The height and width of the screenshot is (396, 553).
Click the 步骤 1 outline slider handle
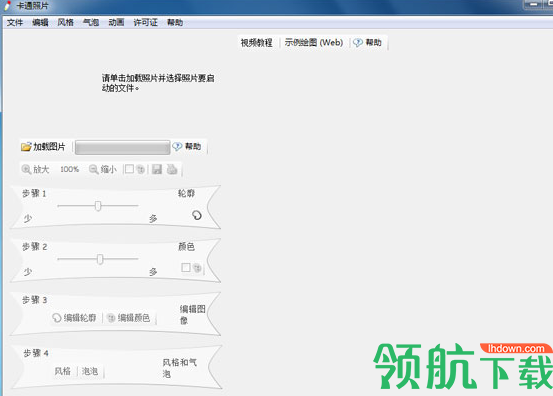98,206
